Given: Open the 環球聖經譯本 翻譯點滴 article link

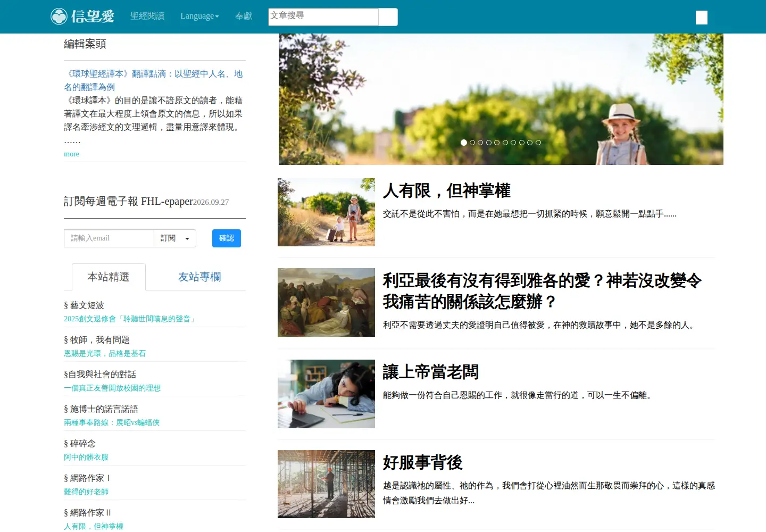Looking at the screenshot, I should (153, 80).
